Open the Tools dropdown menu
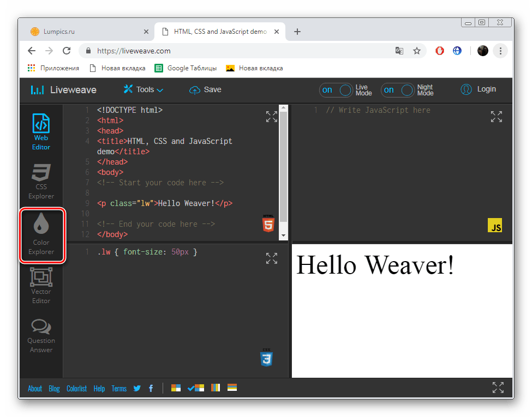 click(143, 89)
